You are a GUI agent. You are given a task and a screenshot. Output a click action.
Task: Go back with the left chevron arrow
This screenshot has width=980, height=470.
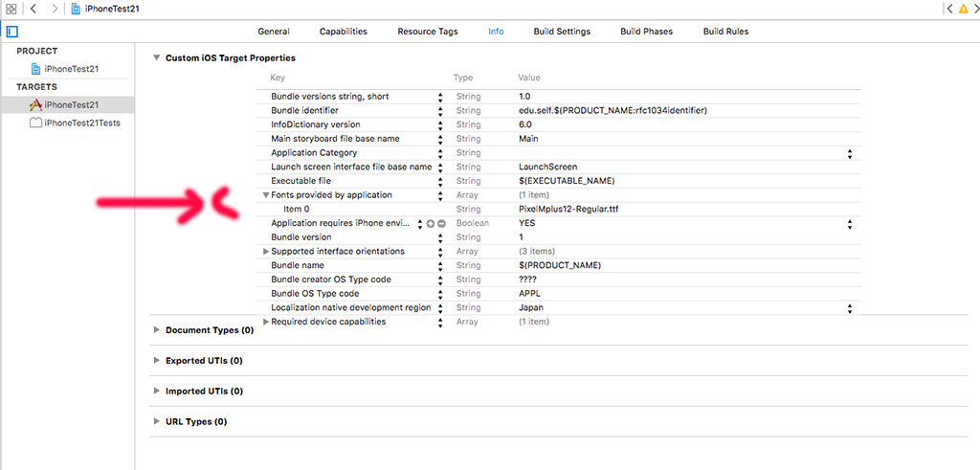pyautogui.click(x=33, y=9)
